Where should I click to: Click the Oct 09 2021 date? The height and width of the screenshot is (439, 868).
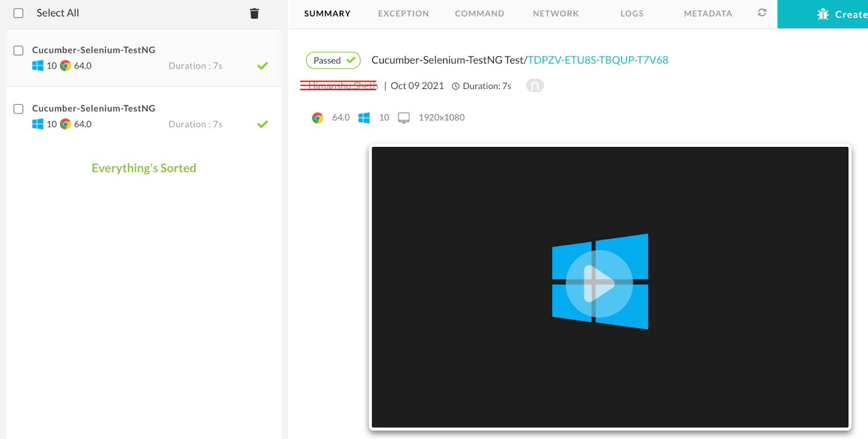(x=417, y=86)
